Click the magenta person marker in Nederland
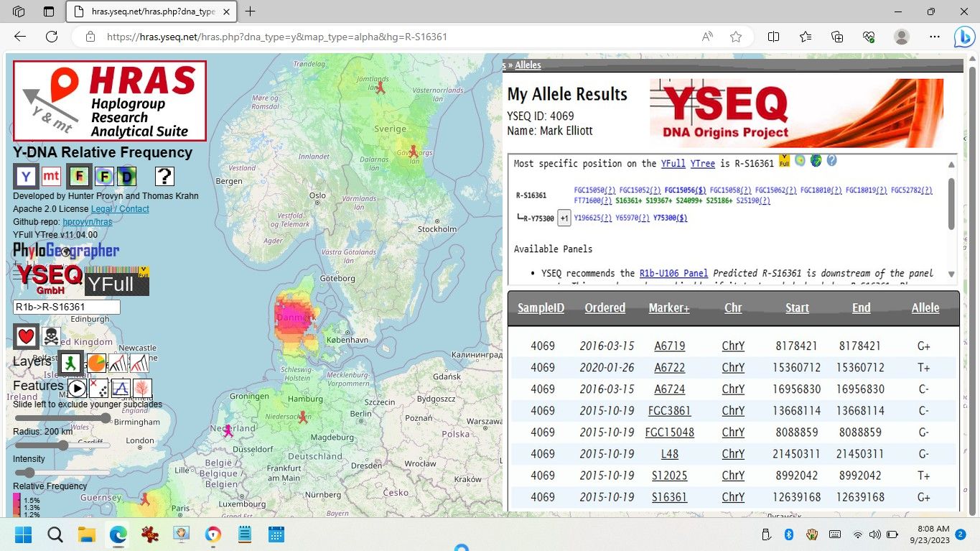This screenshot has height=551, width=980. [228, 430]
